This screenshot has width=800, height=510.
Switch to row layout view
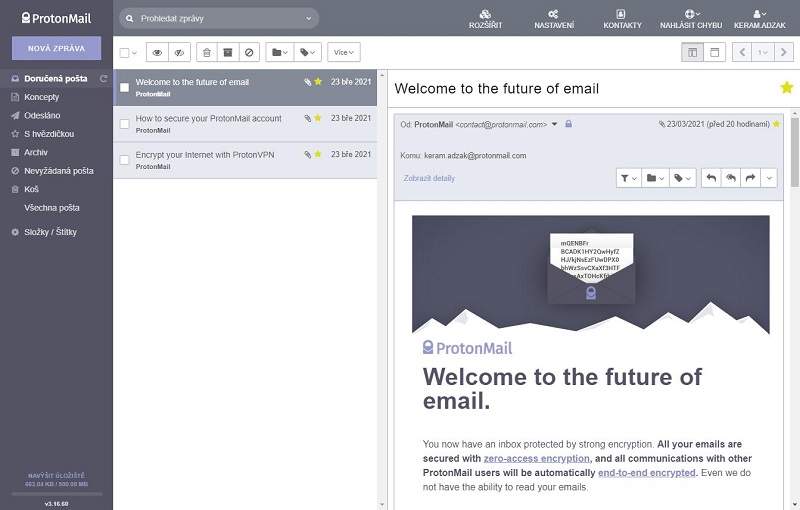point(714,52)
